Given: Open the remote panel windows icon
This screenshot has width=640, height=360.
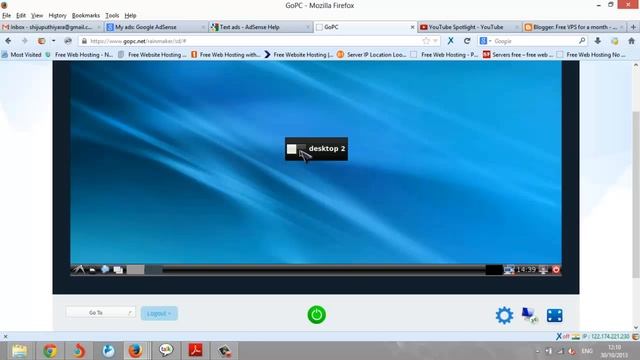Looking at the screenshot, I should [x=118, y=270].
